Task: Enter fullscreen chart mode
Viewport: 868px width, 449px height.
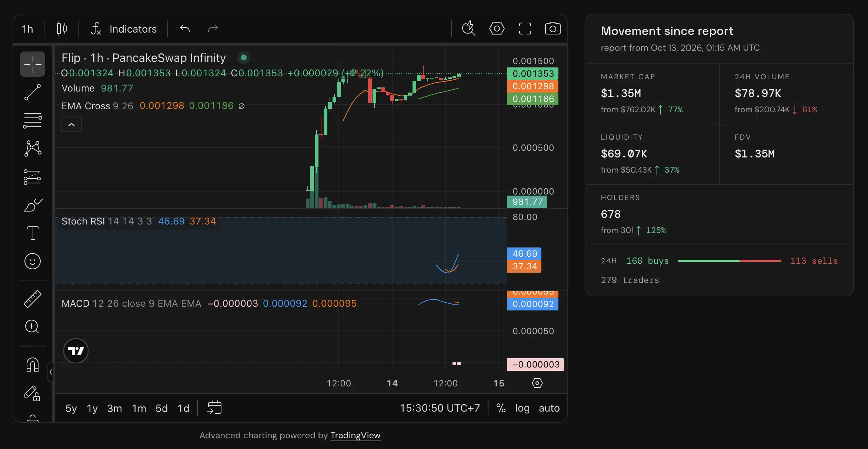Action: (525, 29)
